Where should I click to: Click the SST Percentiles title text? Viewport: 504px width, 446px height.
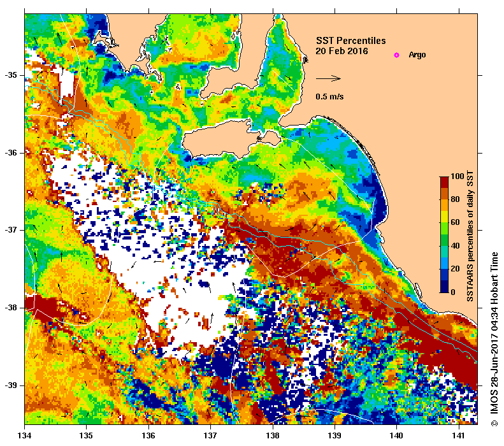click(350, 41)
